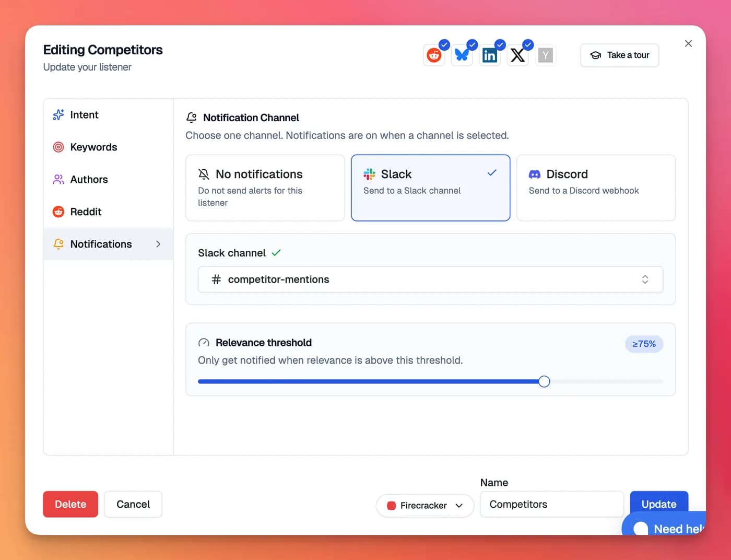Open the Keywords section
Viewport: 731px width, 560px height.
(x=108, y=147)
